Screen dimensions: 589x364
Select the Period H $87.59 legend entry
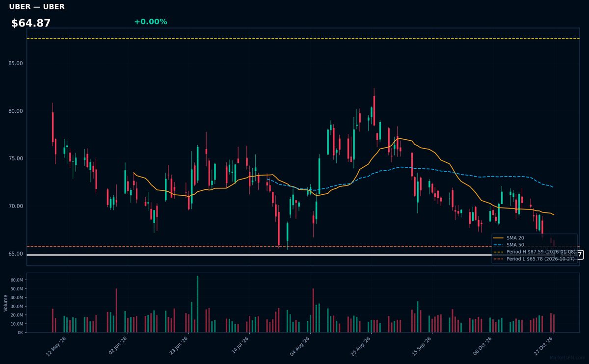535,252
